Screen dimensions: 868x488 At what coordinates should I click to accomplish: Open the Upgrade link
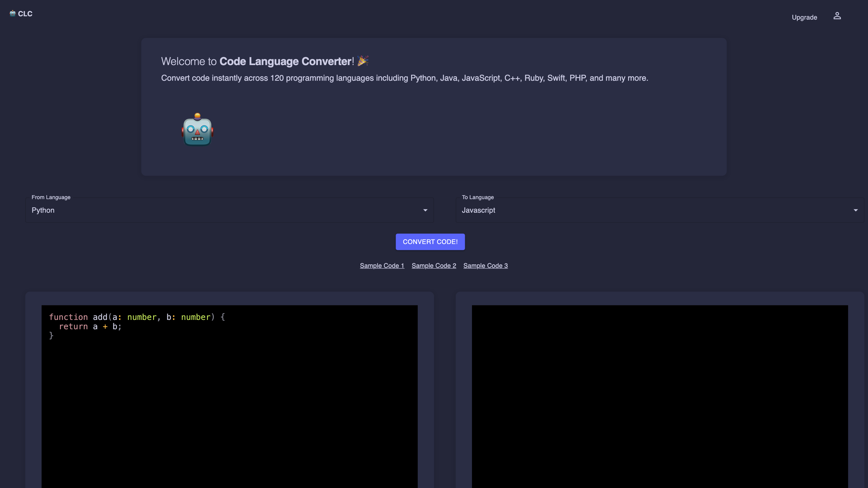[x=804, y=17]
